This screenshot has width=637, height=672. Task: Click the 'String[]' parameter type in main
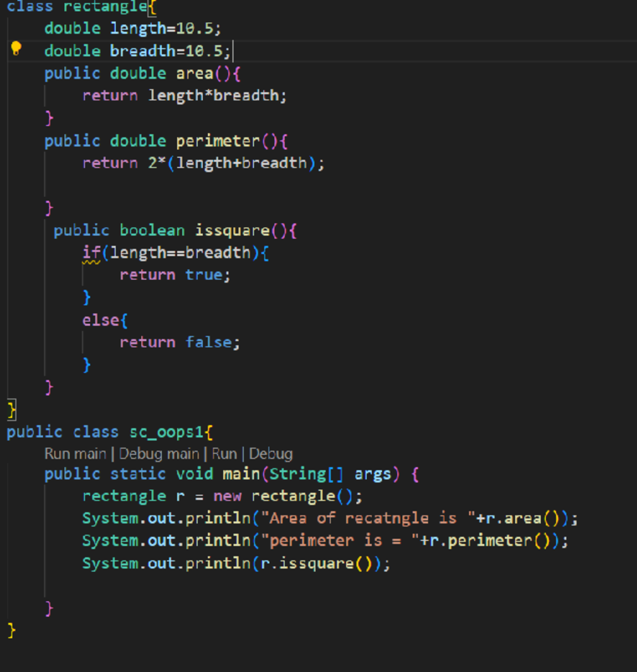[307, 473]
